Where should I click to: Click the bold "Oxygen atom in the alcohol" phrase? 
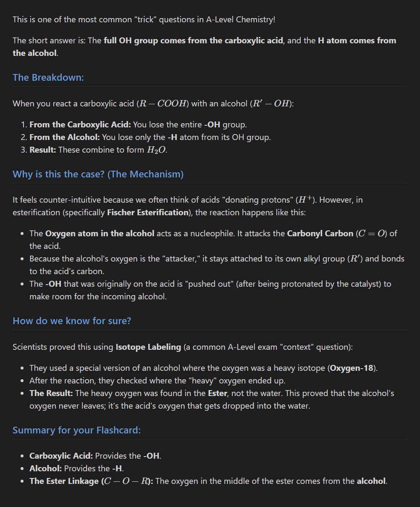[100, 234]
